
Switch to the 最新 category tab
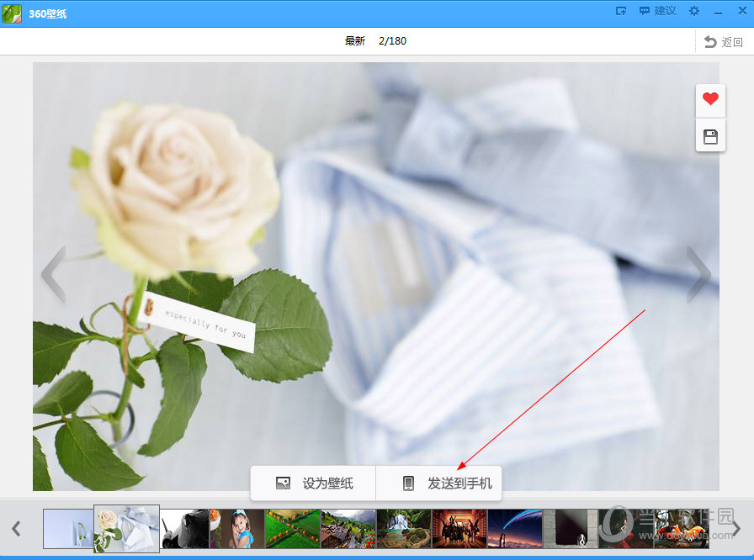(x=354, y=40)
